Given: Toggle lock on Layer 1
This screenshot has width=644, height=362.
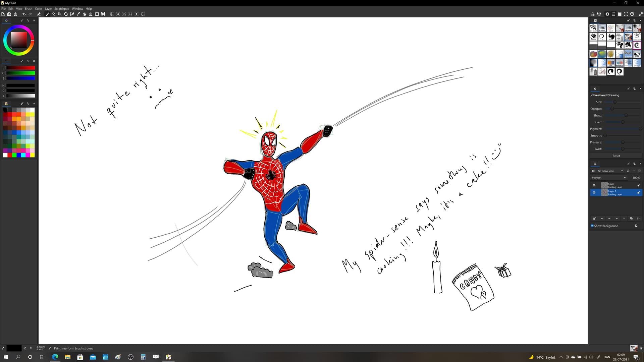Looking at the screenshot, I should (639, 192).
